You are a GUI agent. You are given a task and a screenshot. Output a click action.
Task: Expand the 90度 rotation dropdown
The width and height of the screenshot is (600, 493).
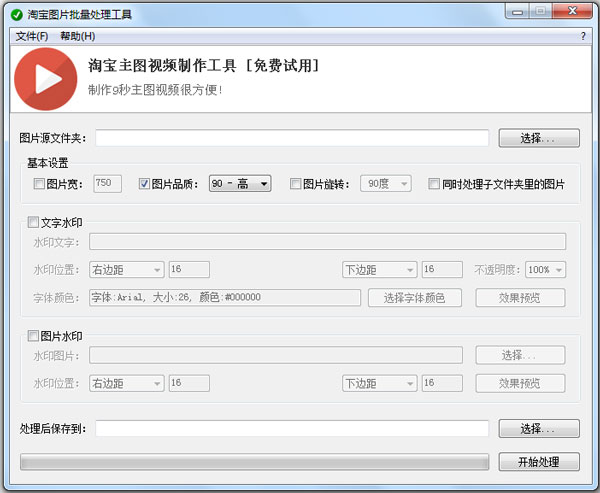(385, 184)
